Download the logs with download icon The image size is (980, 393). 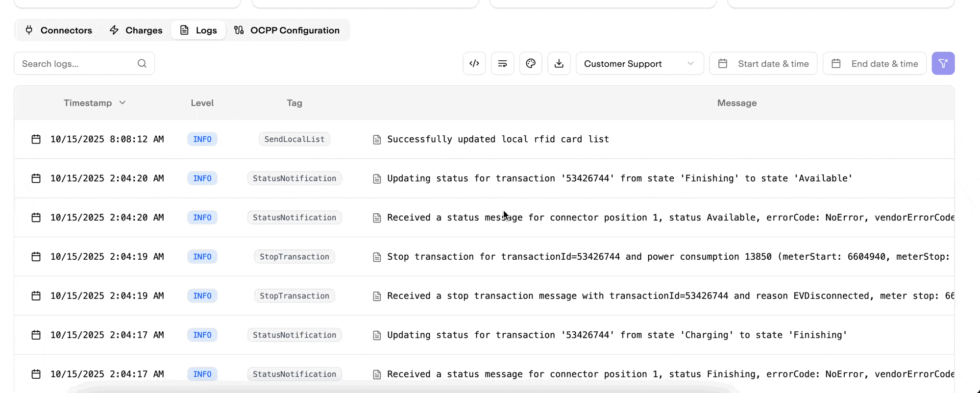(559, 63)
